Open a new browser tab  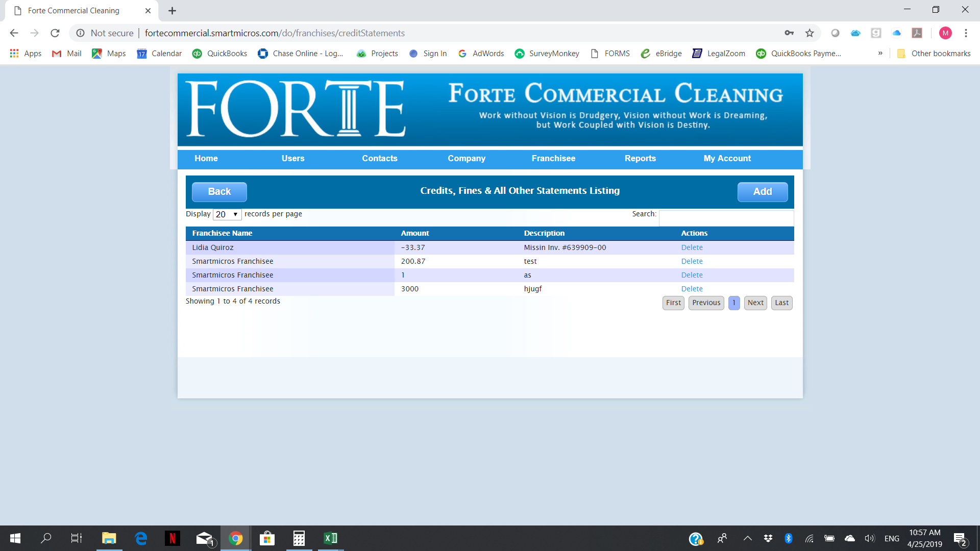point(173,11)
